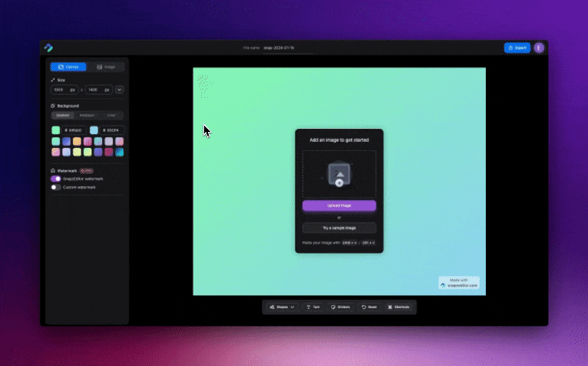The width and height of the screenshot is (588, 366).
Task: Show the keyboard Shortcuts
Action: 398,307
